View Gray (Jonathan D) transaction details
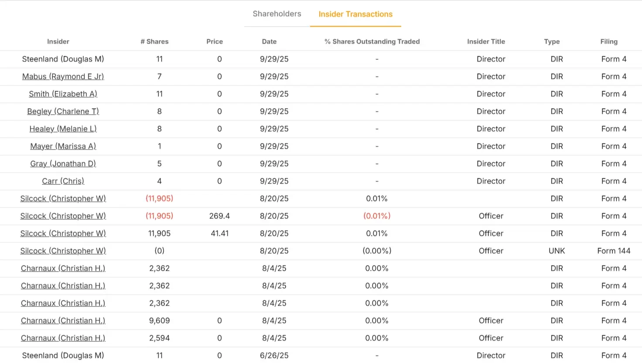The height and width of the screenshot is (364, 642). point(63,163)
